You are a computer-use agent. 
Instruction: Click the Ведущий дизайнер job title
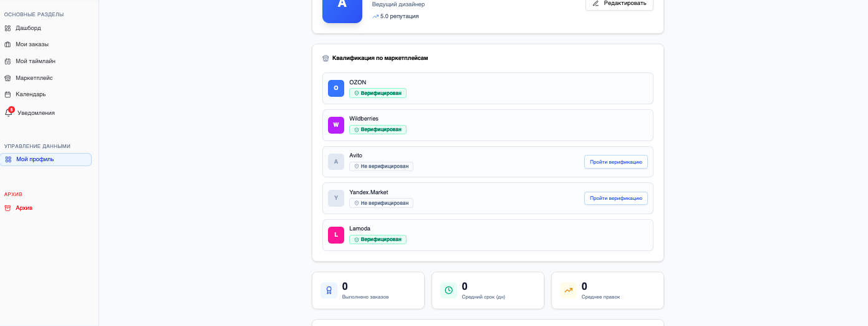398,4
